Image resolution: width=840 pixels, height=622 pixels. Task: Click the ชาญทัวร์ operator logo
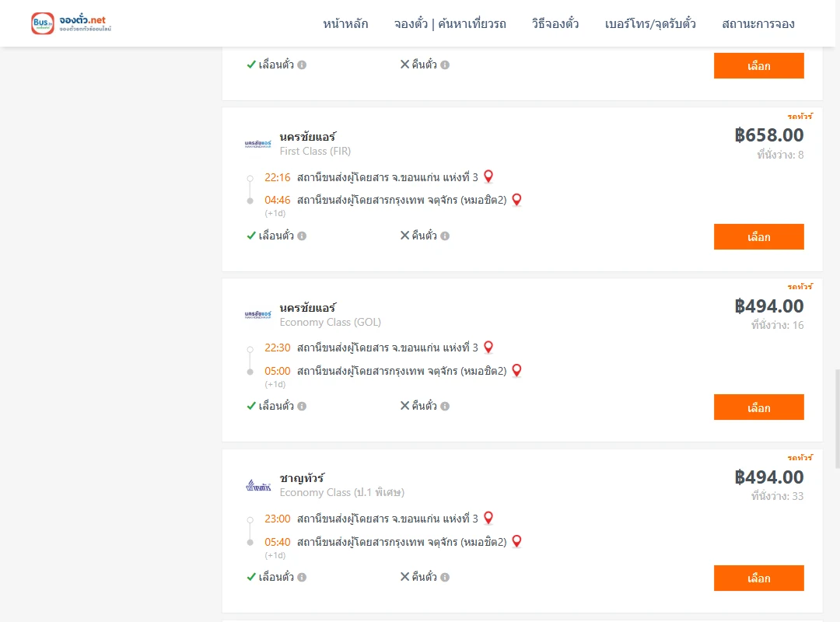(x=258, y=485)
